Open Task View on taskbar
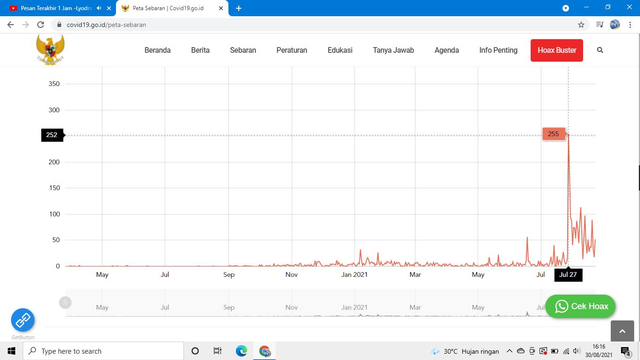Image resolution: width=640 pixels, height=360 pixels. 218,351
